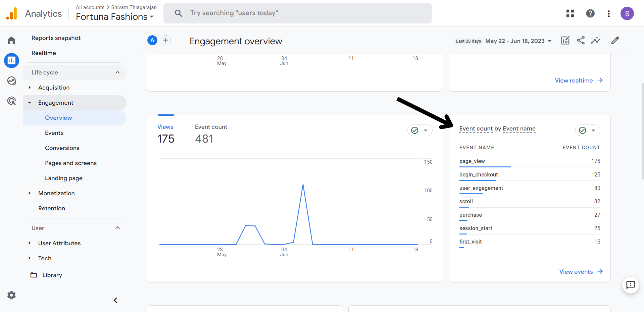Image resolution: width=644 pixels, height=312 pixels.
Task: Customize report with the pencil icon
Action: tap(615, 41)
